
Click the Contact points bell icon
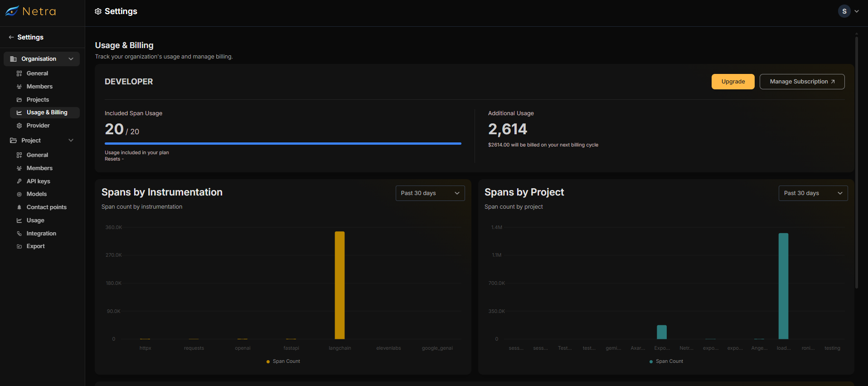point(19,207)
